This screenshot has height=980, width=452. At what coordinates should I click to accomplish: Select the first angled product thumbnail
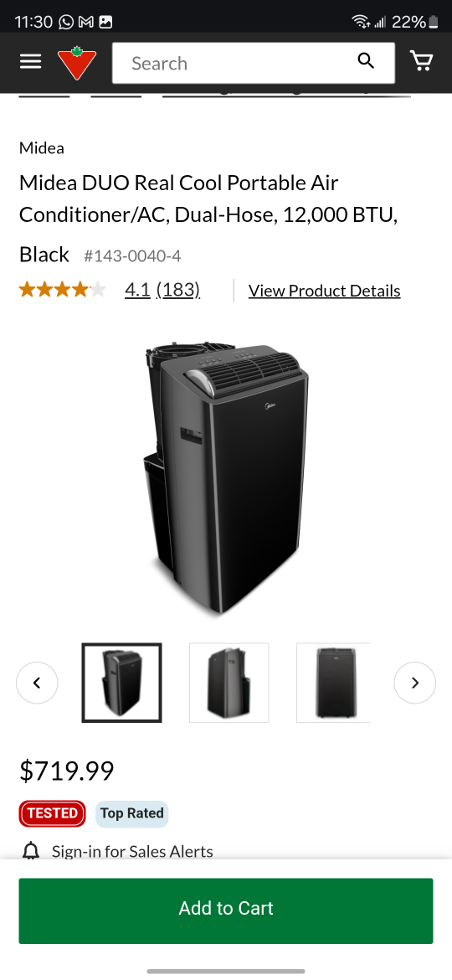click(x=121, y=683)
